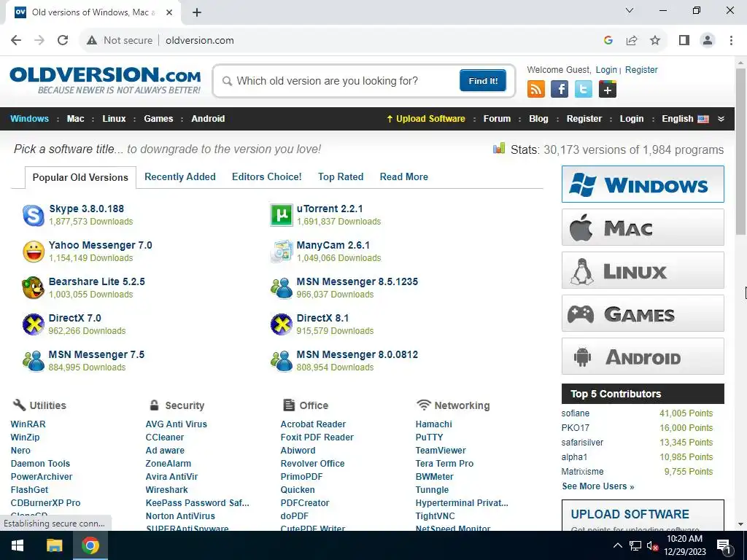Image resolution: width=747 pixels, height=560 pixels.
Task: Open the Wireshark security link
Action: [167, 489]
